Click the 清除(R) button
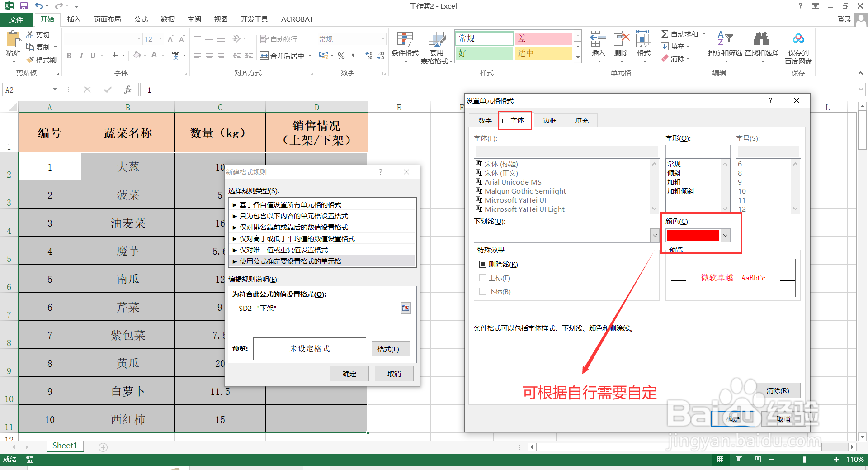 778,390
